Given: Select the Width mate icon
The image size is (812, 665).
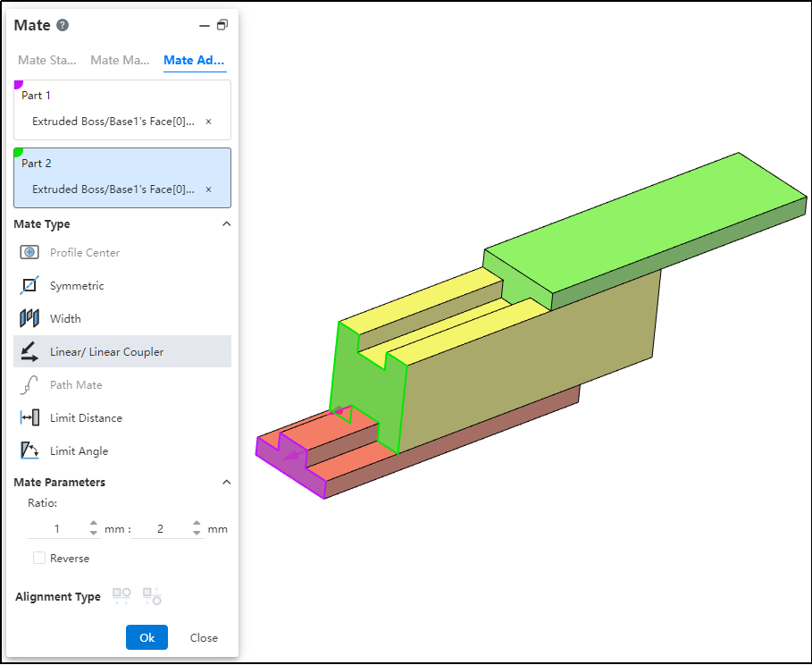Looking at the screenshot, I should (x=29, y=319).
